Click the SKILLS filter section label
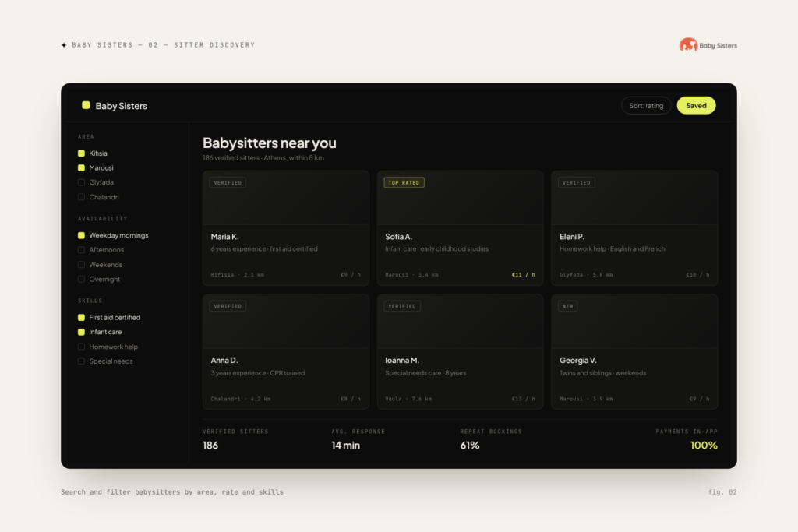Image resolution: width=798 pixels, height=532 pixels. click(x=90, y=301)
